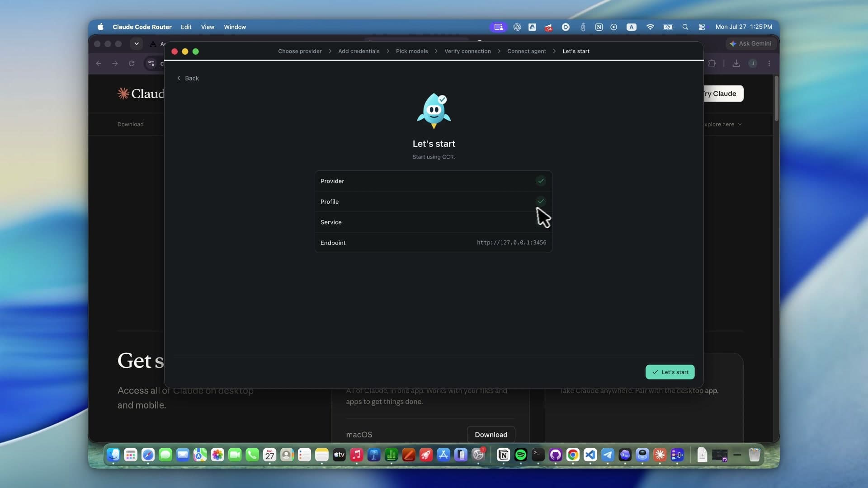Click the macOS Download button on the webpage
The width and height of the screenshot is (868, 488).
[491, 435]
